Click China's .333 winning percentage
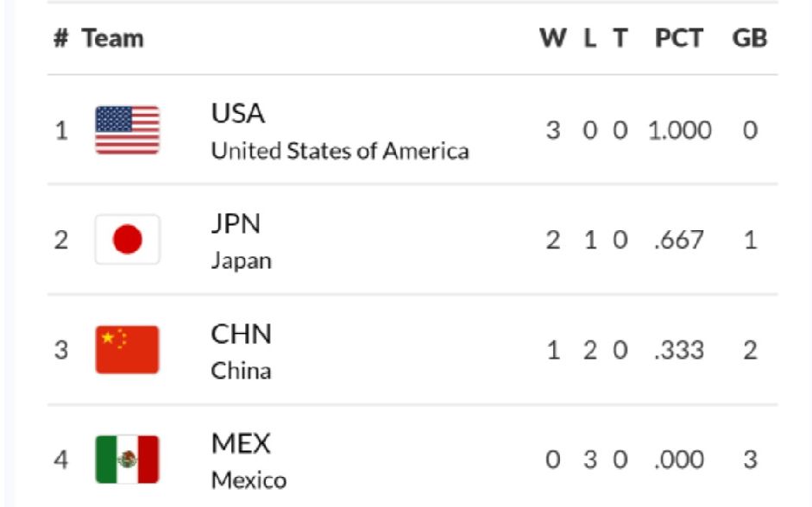 (680, 350)
